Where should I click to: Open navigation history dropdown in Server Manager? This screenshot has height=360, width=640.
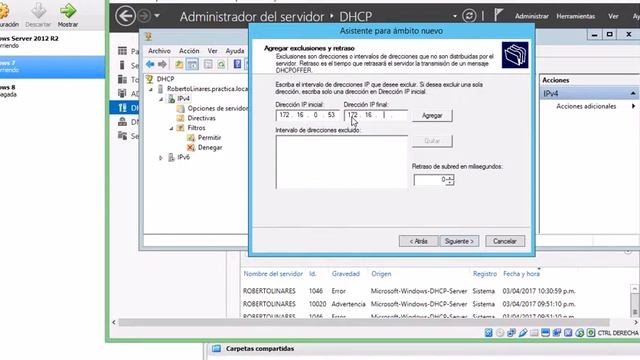(x=157, y=16)
